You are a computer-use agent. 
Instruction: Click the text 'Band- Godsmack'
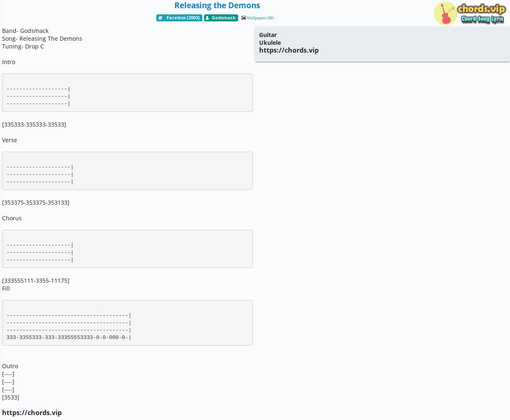[x=25, y=31]
